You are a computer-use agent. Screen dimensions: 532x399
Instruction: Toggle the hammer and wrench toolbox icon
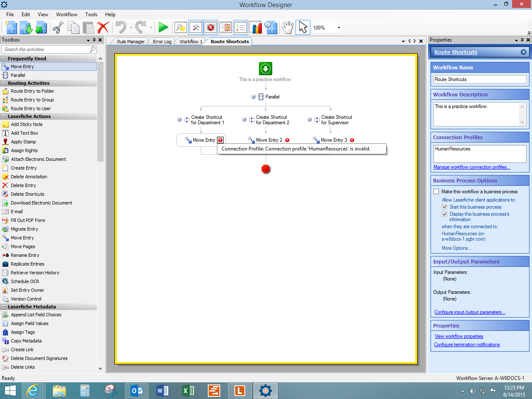coord(195,28)
